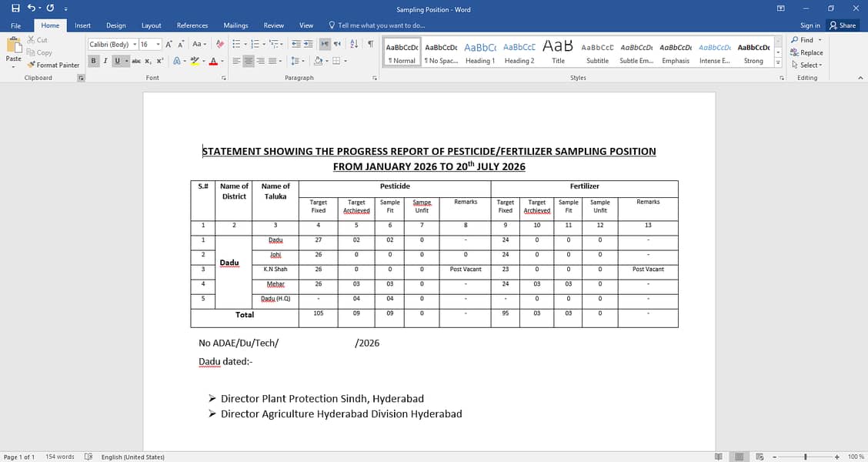Screen dimensions: 868x462
Task: Switch to the Insert tab
Action: click(x=82, y=25)
